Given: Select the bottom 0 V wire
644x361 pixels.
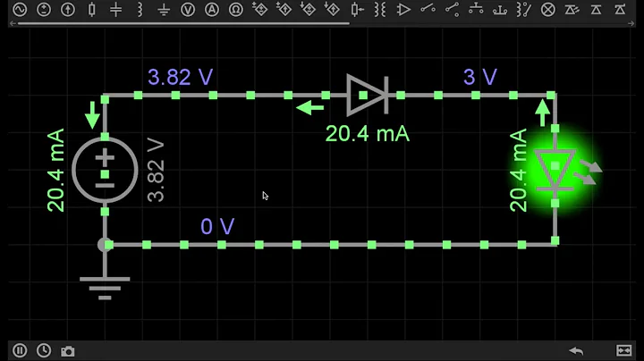Looking at the screenshot, I should [330, 245].
